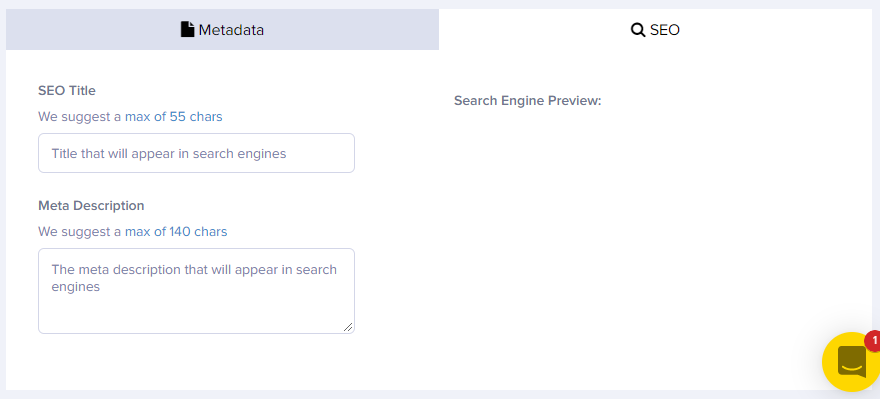880x399 pixels.
Task: Focus the SEO Title input field
Action: [x=196, y=153]
